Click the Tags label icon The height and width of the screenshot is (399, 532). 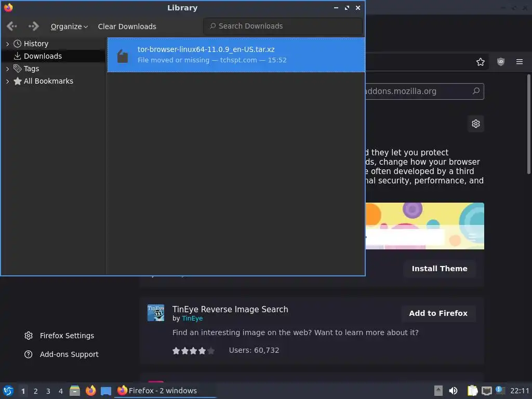(17, 69)
